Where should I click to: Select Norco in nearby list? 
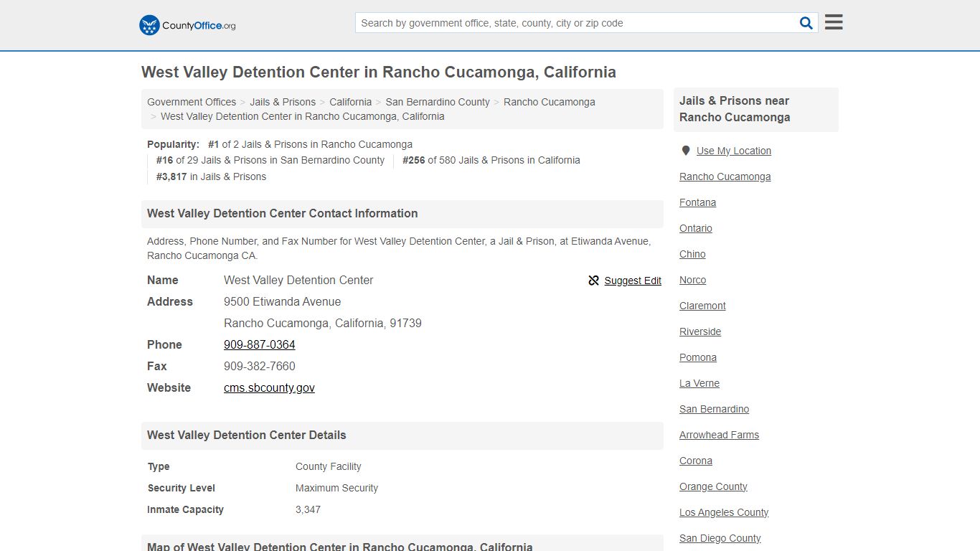coord(693,280)
